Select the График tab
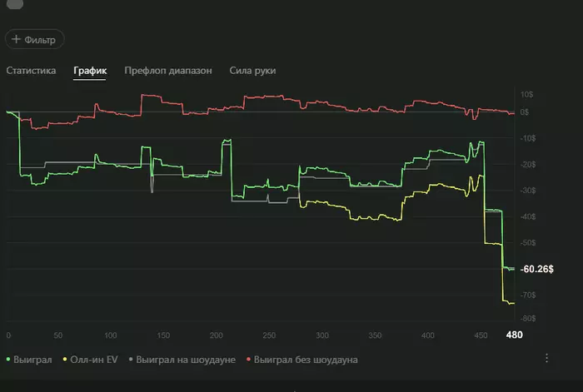The width and height of the screenshot is (583, 392). click(90, 71)
